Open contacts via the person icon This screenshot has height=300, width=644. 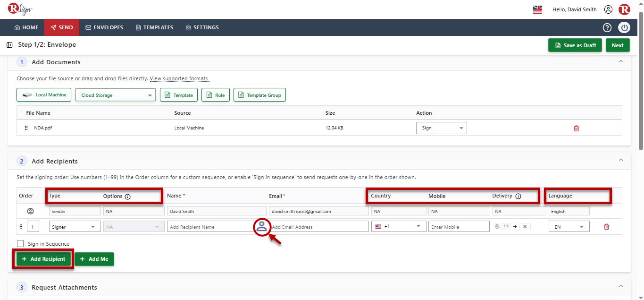pyautogui.click(x=262, y=227)
